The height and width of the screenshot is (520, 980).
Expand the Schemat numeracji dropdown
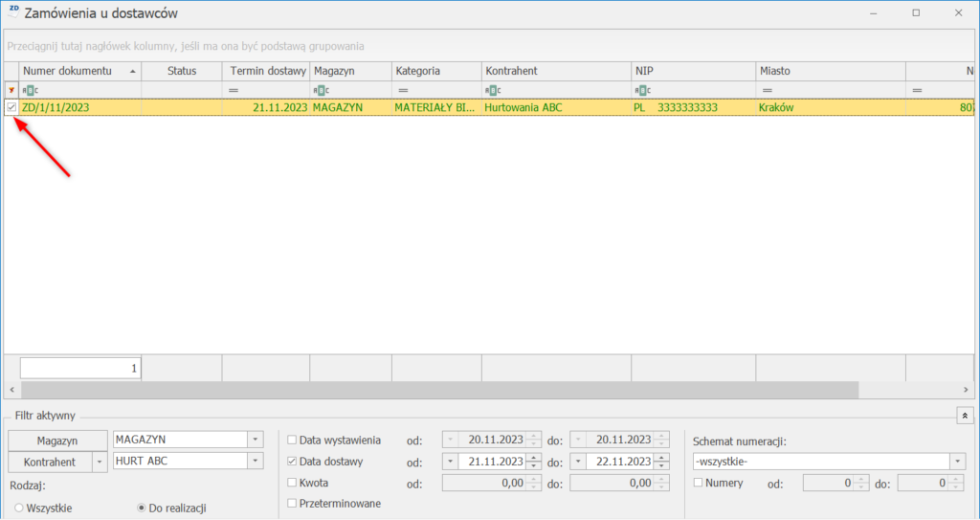pos(958,462)
